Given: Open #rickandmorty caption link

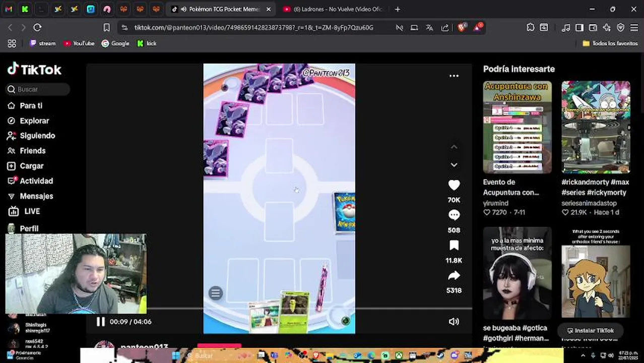Looking at the screenshot, I should point(595,187).
